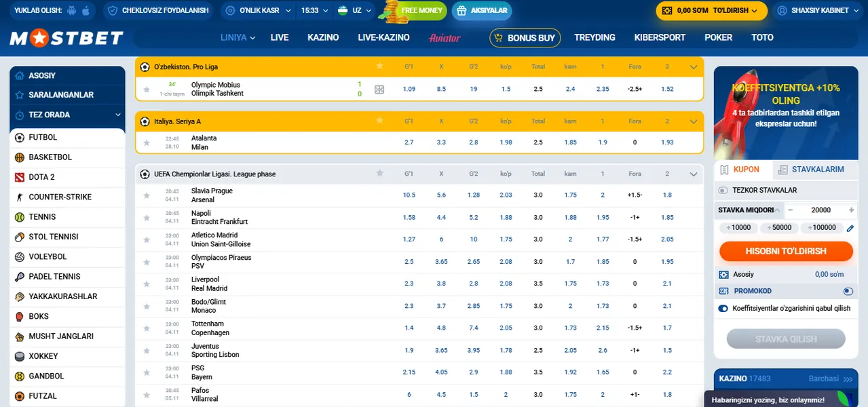Select the Futbol sport icon in sidebar
This screenshot has height=407, width=868.
pos(18,138)
